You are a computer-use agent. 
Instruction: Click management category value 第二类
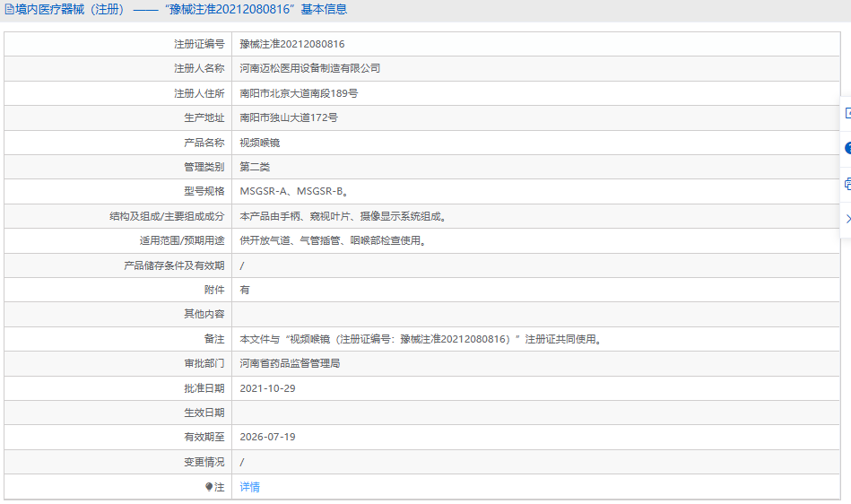(255, 167)
